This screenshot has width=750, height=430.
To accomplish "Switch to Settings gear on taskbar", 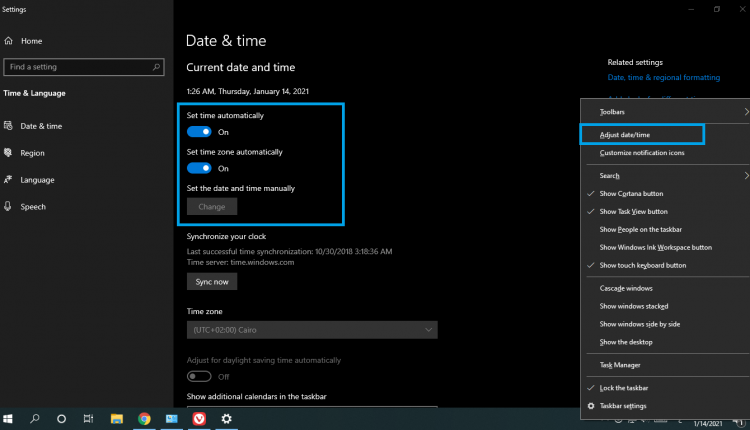I will [227, 419].
